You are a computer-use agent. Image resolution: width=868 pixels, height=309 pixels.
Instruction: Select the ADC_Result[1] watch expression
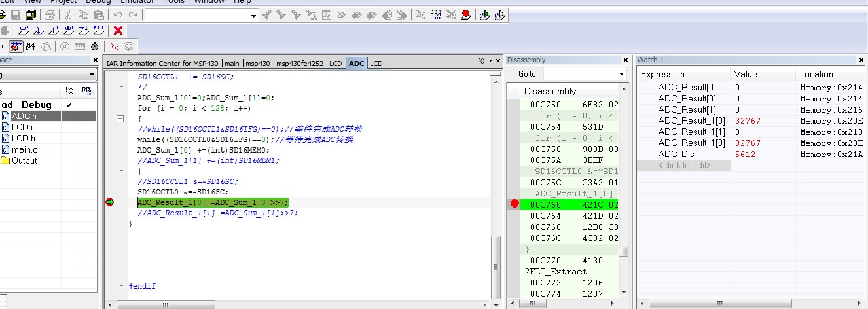(687, 109)
